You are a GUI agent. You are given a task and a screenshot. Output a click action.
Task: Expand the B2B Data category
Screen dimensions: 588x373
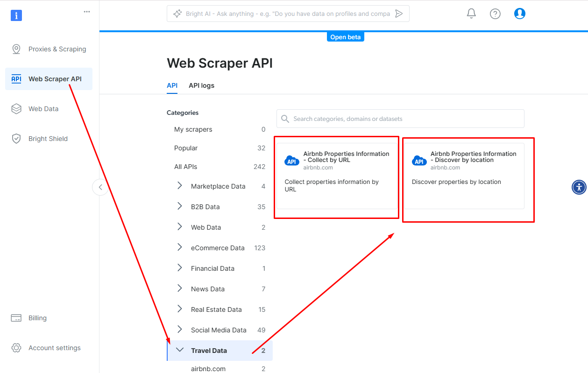click(x=180, y=206)
